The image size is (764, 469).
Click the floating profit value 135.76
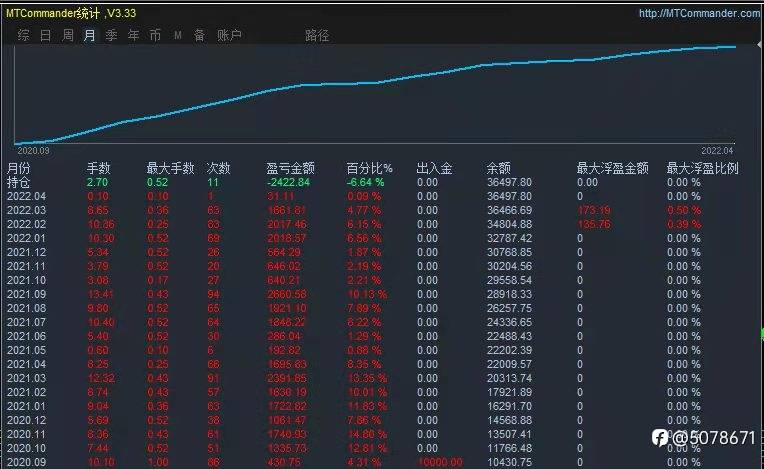(594, 225)
